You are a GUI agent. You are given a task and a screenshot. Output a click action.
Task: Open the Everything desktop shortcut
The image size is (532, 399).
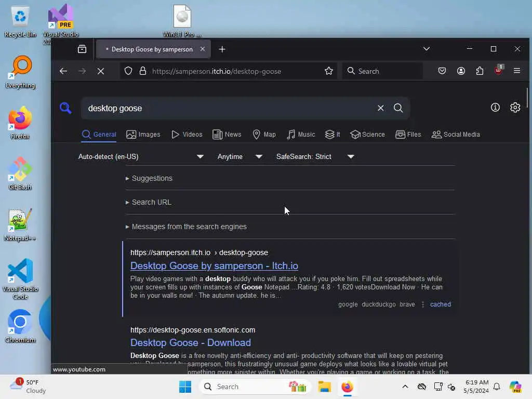point(20,73)
